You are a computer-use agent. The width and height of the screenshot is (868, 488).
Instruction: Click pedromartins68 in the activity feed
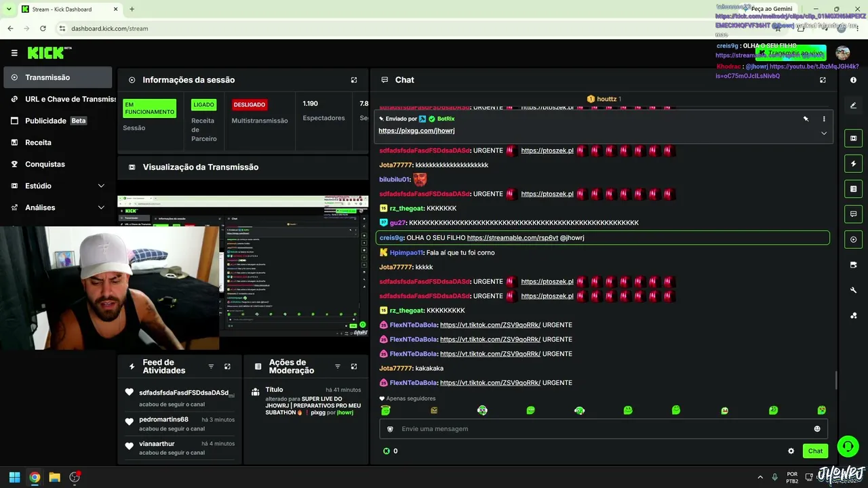coord(163,420)
